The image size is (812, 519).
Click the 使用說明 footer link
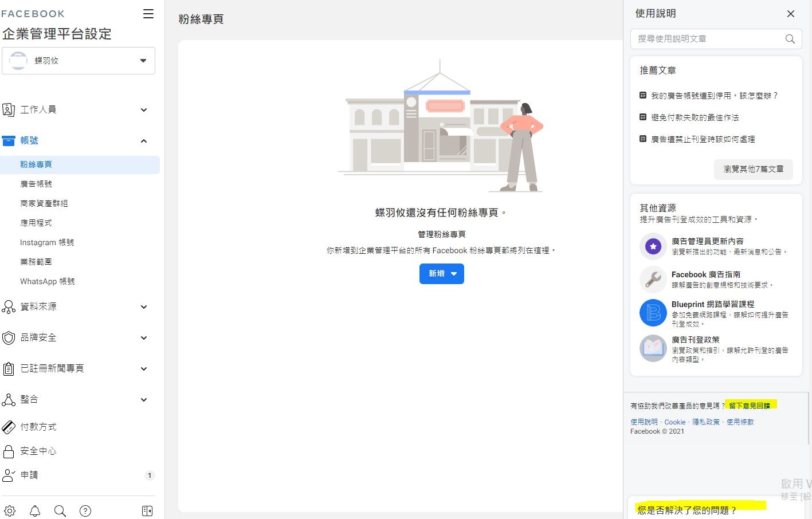[x=644, y=422]
